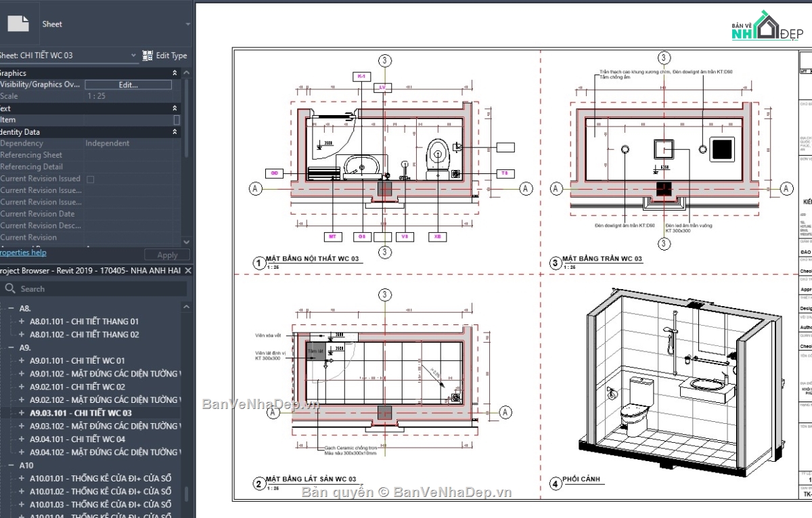Select sheet A9.01.101 - CHI TIẾT WC 01
This screenshot has width=812, height=518.
point(77,360)
